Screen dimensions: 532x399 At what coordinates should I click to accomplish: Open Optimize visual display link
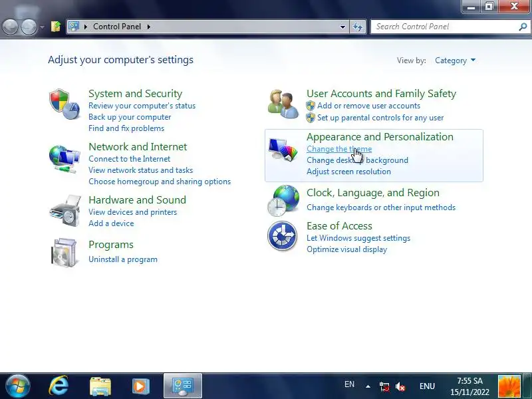[x=346, y=249]
